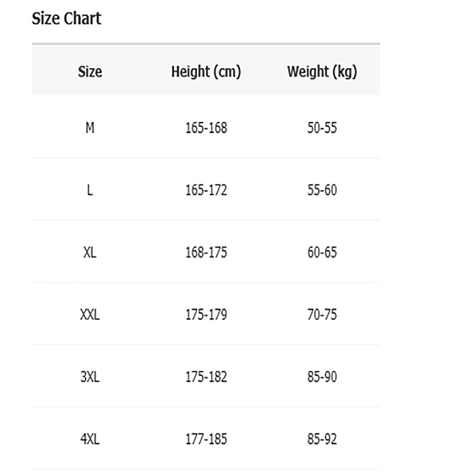Screen dimensions: 476x476
Task: Select the 4XL size cell
Action: pos(90,439)
